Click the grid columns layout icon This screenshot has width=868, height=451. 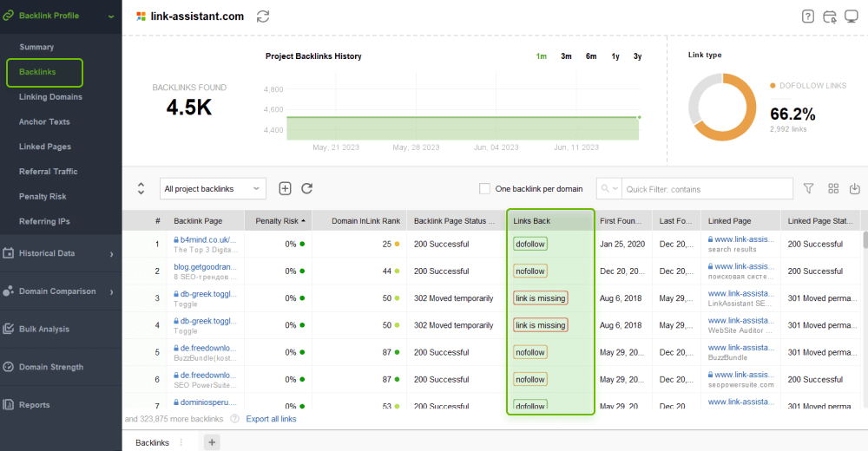point(833,189)
